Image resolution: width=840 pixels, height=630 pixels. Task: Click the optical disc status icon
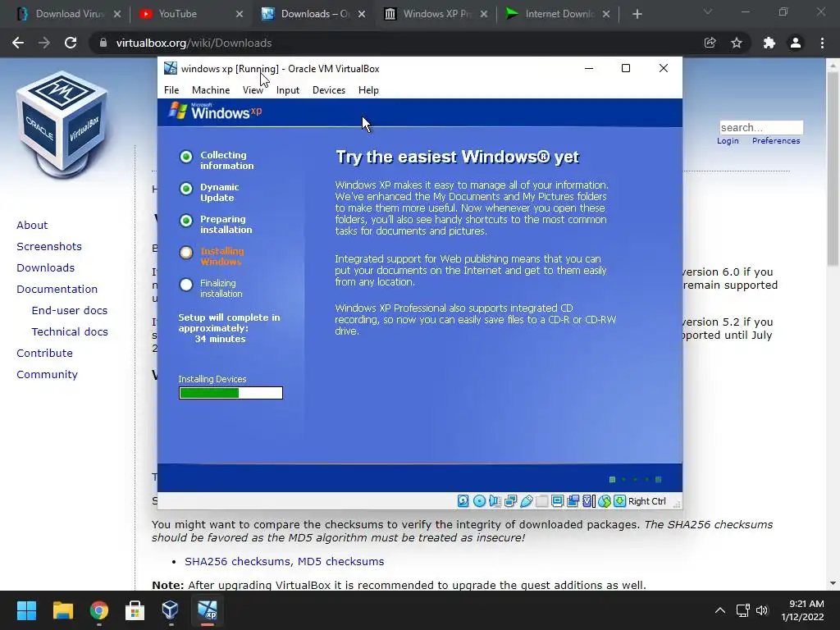[x=479, y=501]
